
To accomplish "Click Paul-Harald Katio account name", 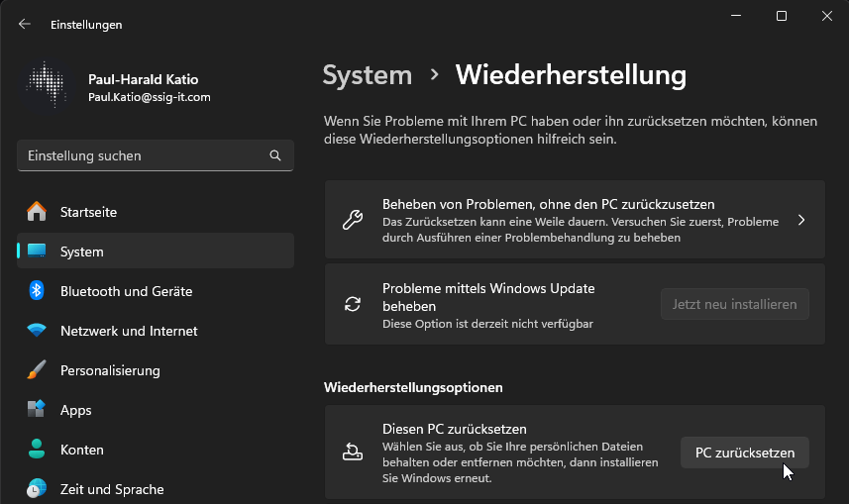I will tap(143, 79).
